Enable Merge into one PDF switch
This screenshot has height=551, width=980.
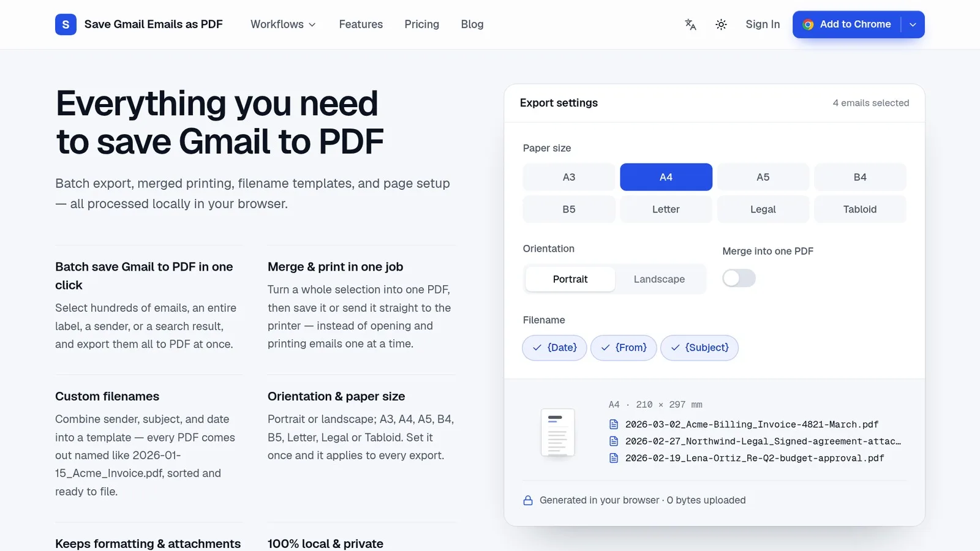pos(739,279)
